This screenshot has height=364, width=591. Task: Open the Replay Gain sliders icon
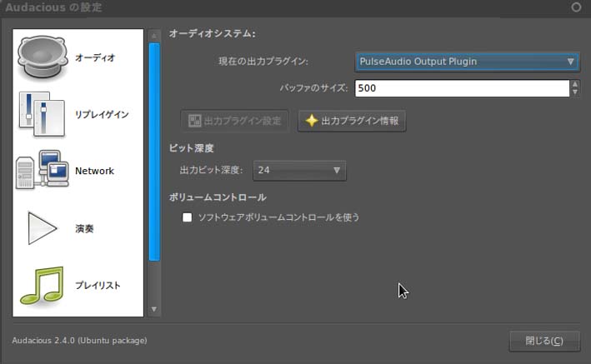pos(43,114)
